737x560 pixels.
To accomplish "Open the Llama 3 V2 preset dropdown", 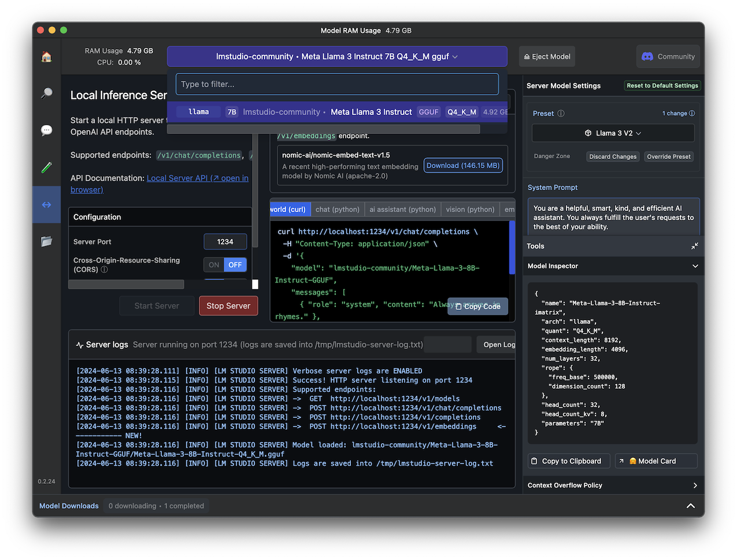I will (x=613, y=133).
